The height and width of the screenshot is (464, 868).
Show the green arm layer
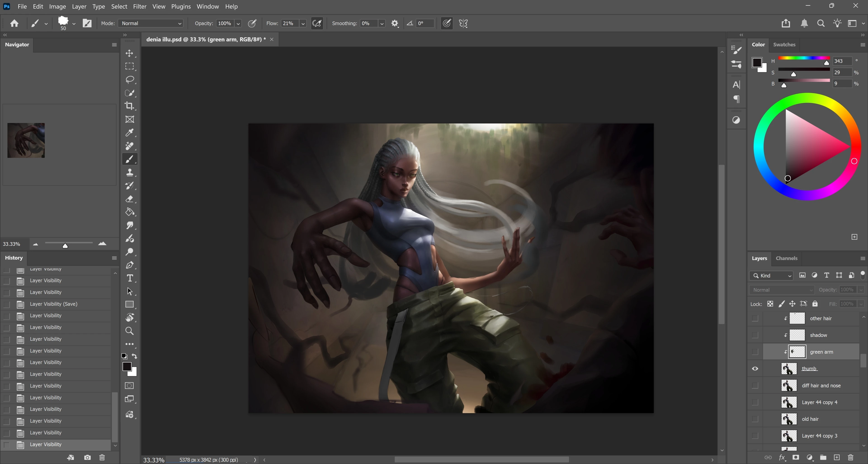click(755, 352)
